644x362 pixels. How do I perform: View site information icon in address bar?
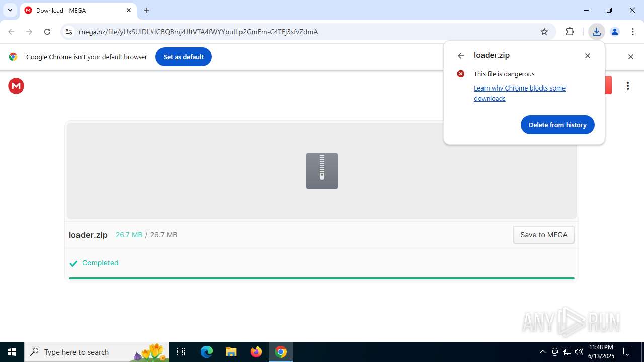coord(69,32)
